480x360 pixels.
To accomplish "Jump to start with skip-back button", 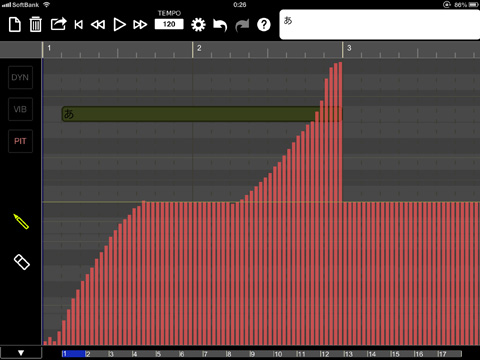I will point(79,25).
